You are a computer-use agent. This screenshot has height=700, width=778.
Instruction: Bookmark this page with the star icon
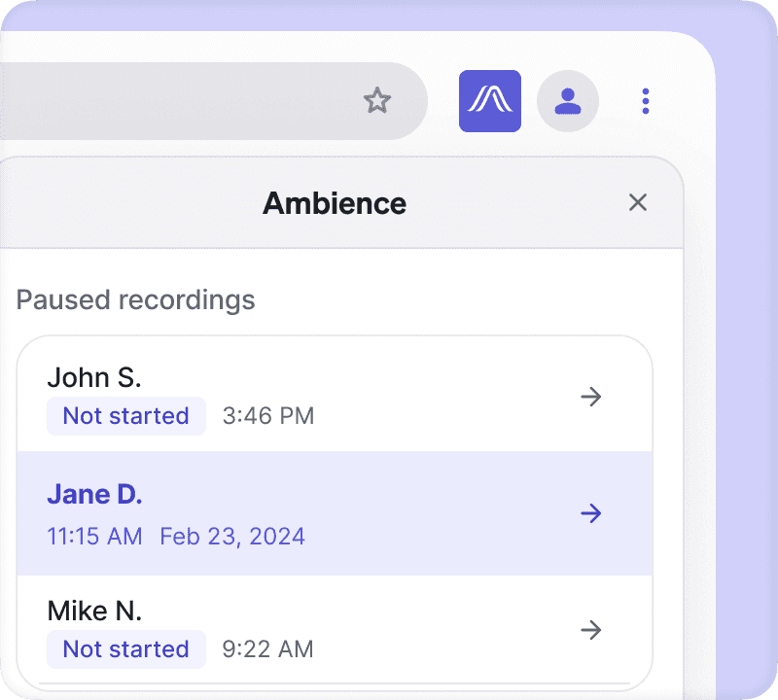tap(377, 101)
